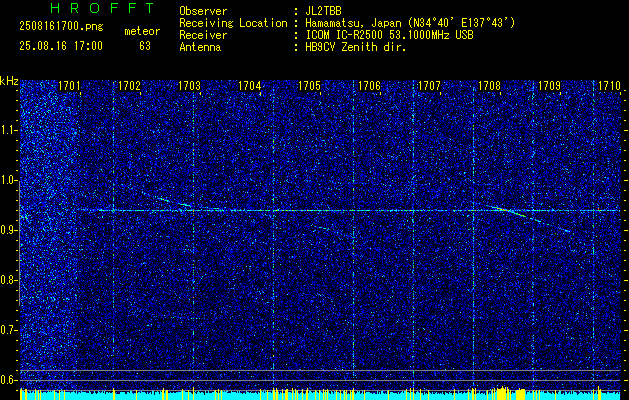Screen dimensions: 629x400
Task: Click the long meteor echo streak after 1708
Action: coord(530,219)
